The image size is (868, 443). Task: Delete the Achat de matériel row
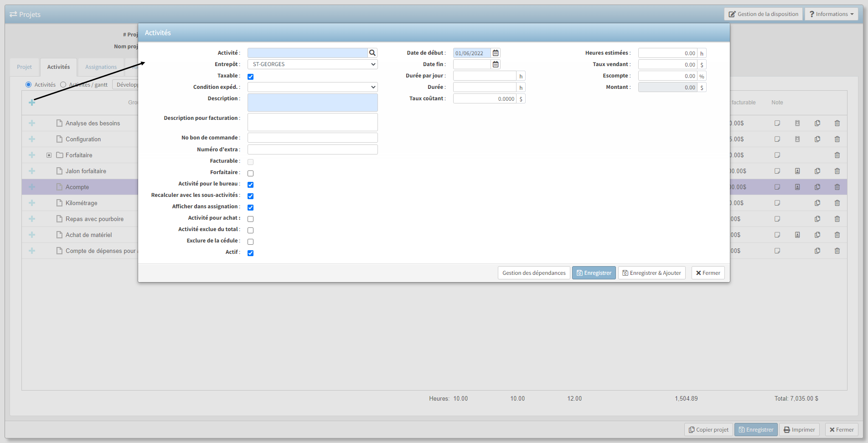[x=837, y=235]
